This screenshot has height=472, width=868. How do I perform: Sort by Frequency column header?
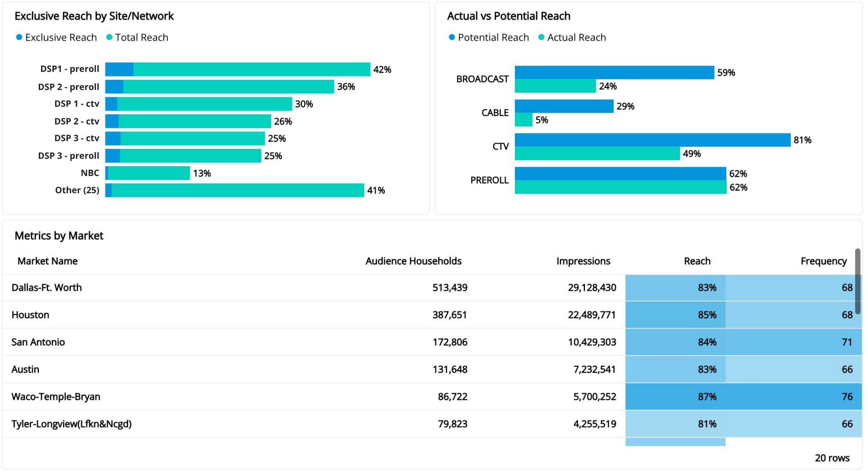823,261
